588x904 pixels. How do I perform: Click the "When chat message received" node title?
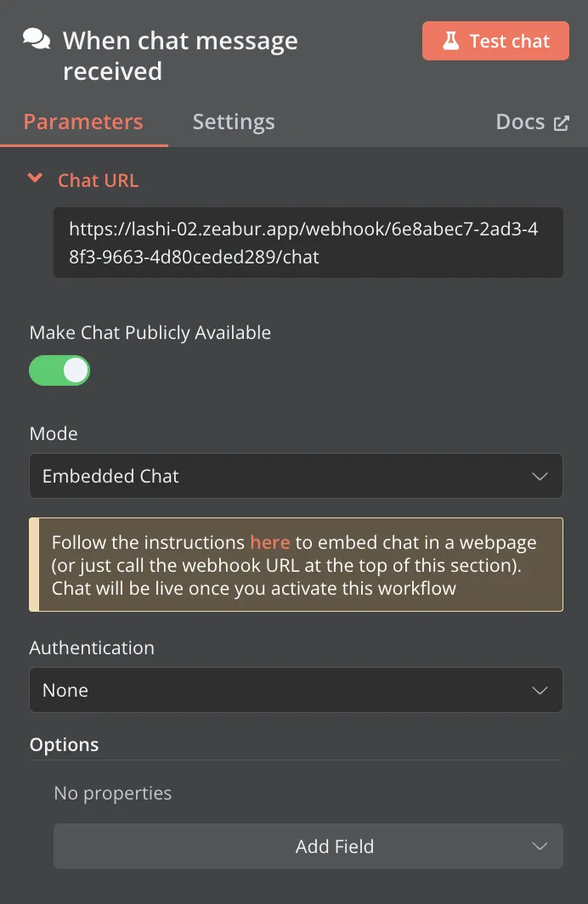coord(180,55)
